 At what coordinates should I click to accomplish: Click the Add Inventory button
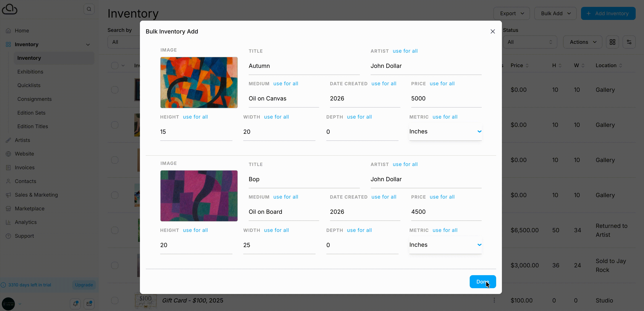pyautogui.click(x=608, y=14)
